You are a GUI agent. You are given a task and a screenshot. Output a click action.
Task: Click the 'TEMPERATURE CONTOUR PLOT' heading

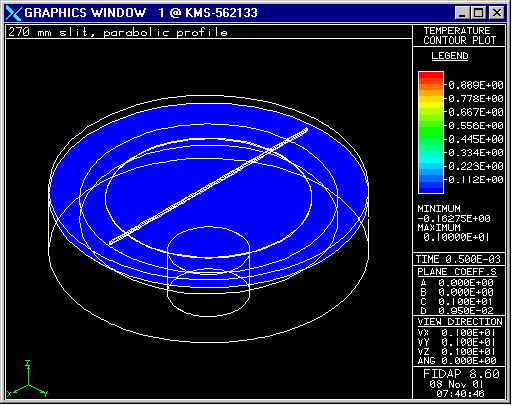[x=459, y=35]
